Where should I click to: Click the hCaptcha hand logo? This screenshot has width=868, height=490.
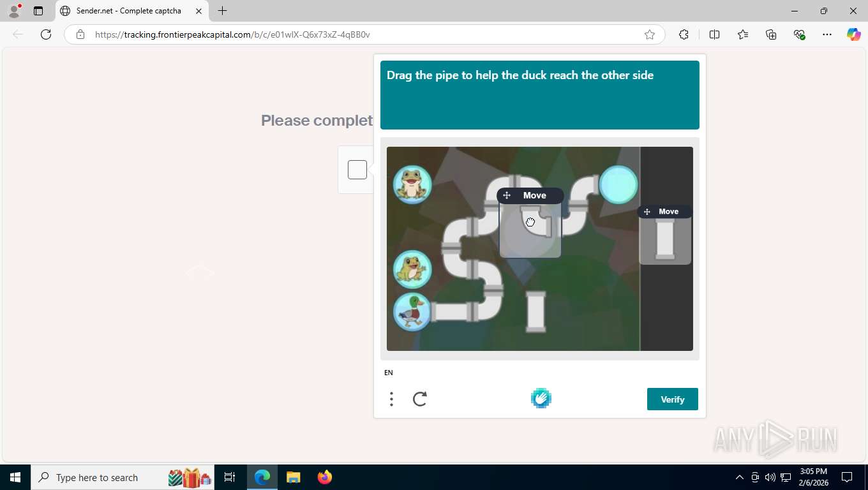click(541, 399)
